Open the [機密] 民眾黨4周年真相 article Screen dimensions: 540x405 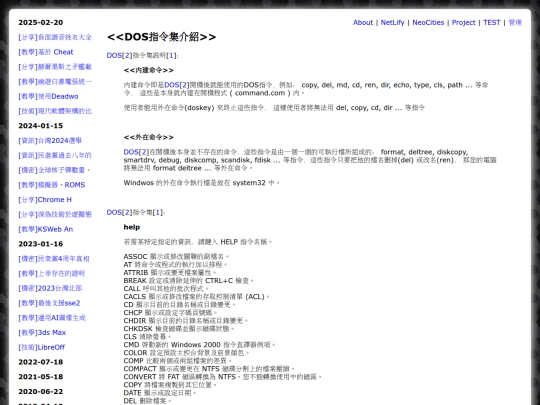[x=54, y=259]
